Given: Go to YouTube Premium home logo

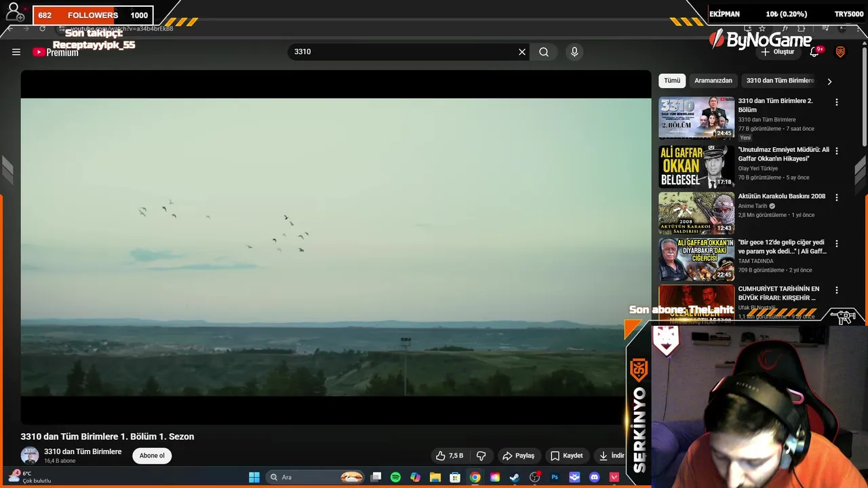Looking at the screenshot, I should tap(56, 52).
